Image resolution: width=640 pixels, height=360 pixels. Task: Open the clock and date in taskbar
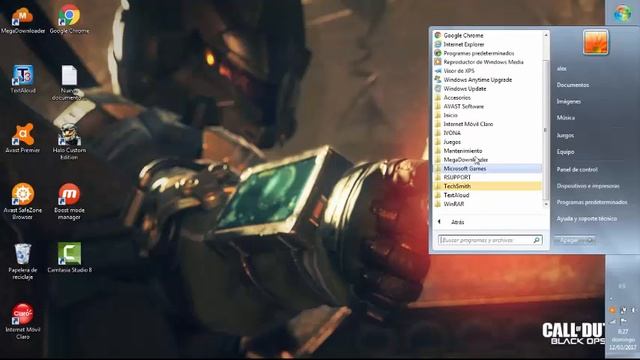coord(623,340)
